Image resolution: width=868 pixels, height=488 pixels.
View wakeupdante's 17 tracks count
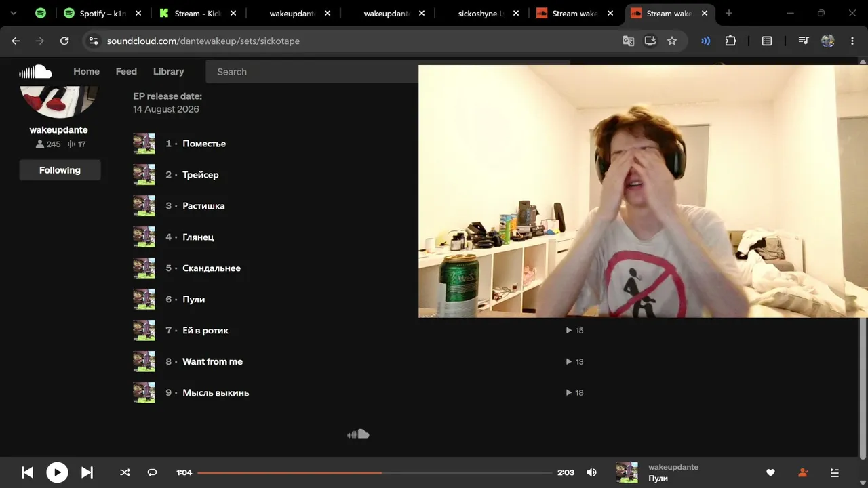[x=77, y=144]
